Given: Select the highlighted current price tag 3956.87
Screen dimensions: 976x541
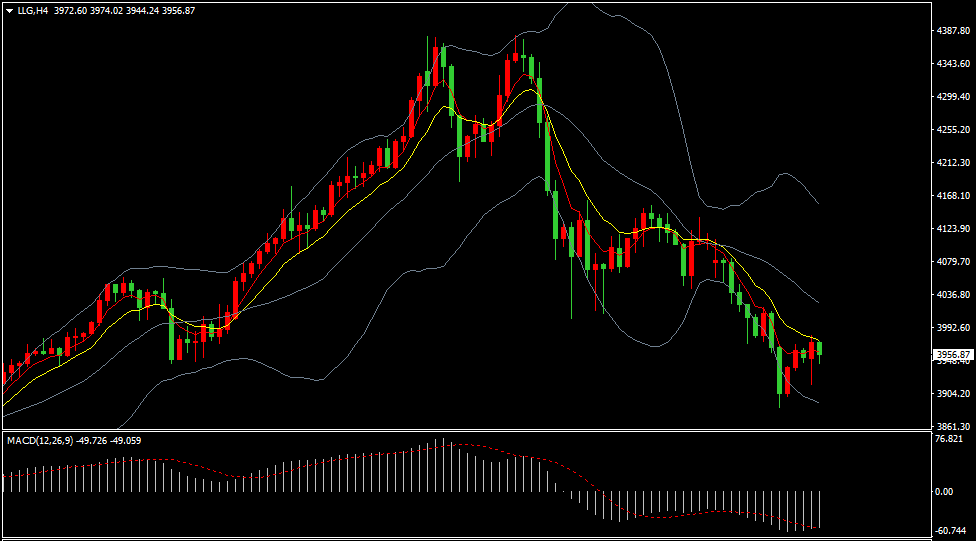Looking at the screenshot, I should (x=953, y=354).
